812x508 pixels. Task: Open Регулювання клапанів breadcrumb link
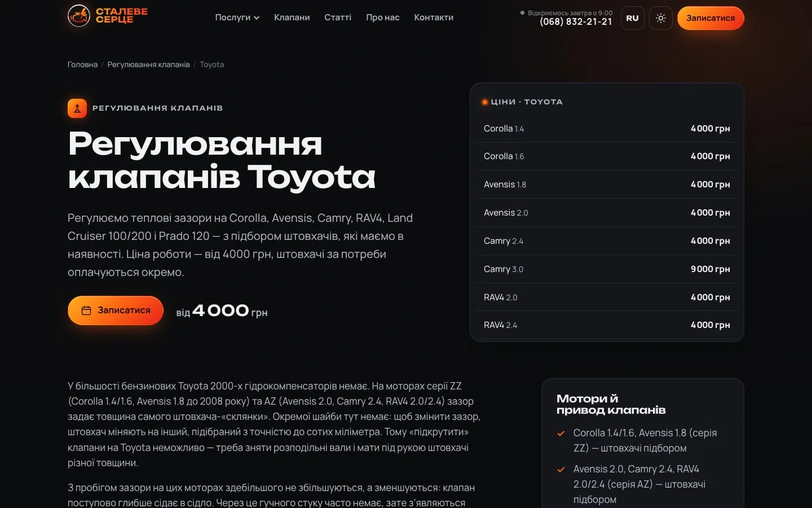149,64
